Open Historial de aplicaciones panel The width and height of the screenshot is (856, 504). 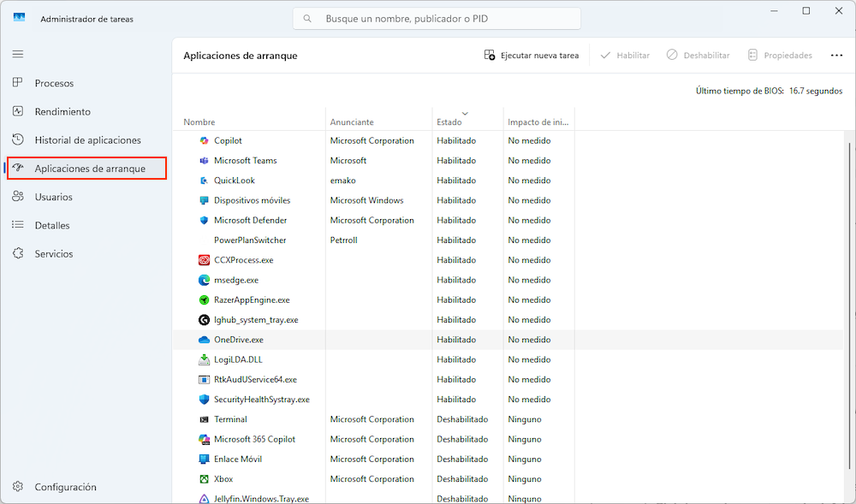pyautogui.click(x=18, y=139)
